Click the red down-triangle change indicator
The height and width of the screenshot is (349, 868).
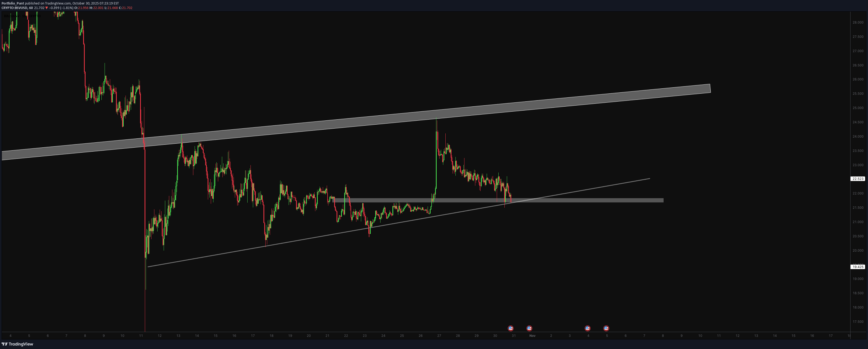click(47, 8)
